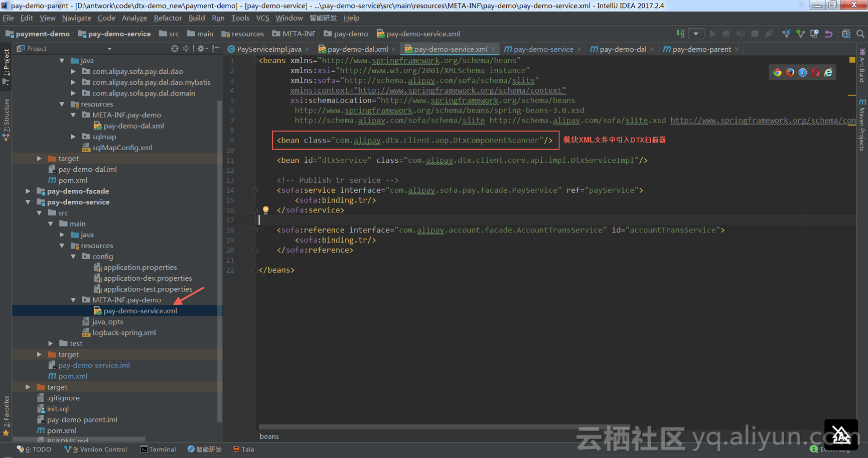The image size is (868, 458).
Task: Click the Make Project build icon
Action: [x=680, y=34]
